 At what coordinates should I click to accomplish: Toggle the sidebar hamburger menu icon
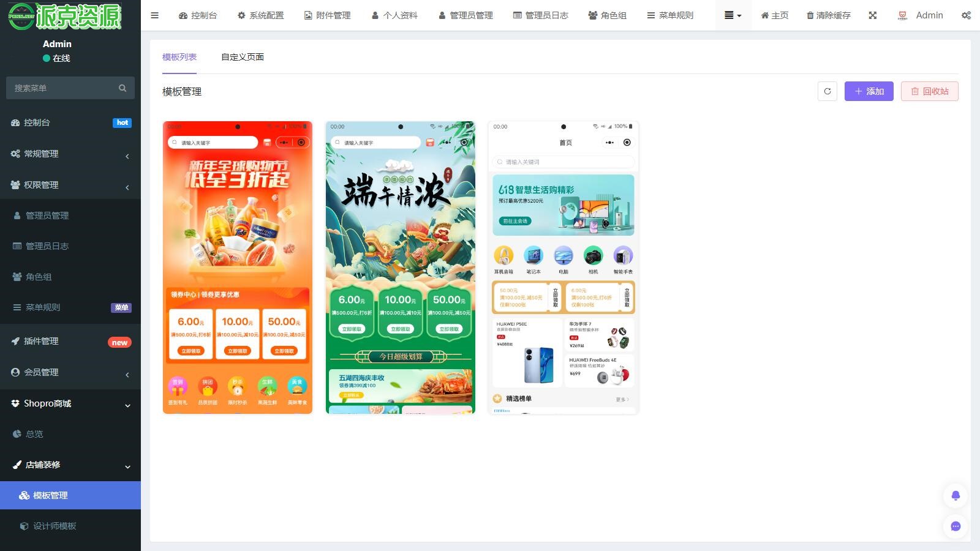tap(154, 15)
